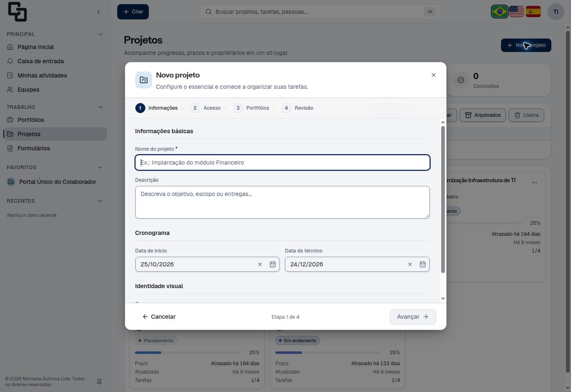Click the Em andamento card's progress bar
This screenshot has width=571, height=392.
(x=328, y=353)
